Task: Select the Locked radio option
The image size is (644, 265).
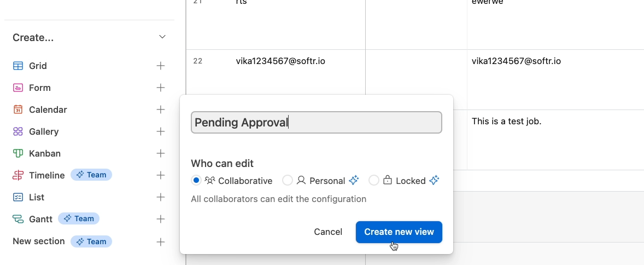Action: (374, 180)
